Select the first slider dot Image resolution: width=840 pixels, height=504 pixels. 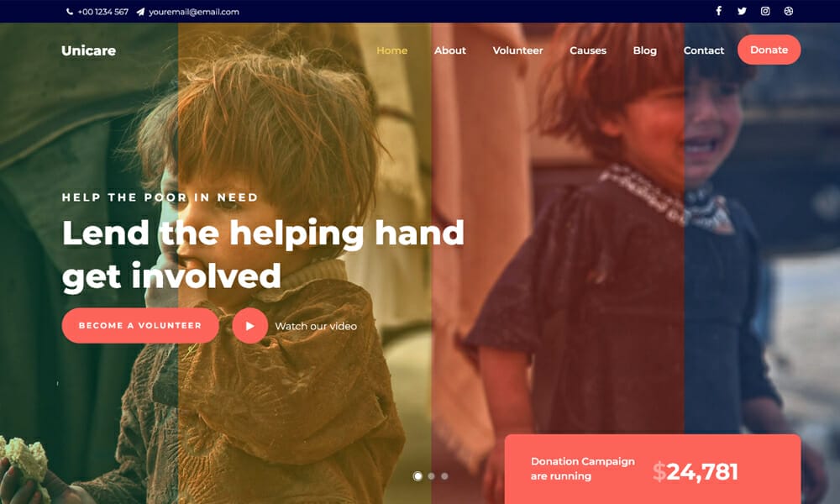pos(417,475)
